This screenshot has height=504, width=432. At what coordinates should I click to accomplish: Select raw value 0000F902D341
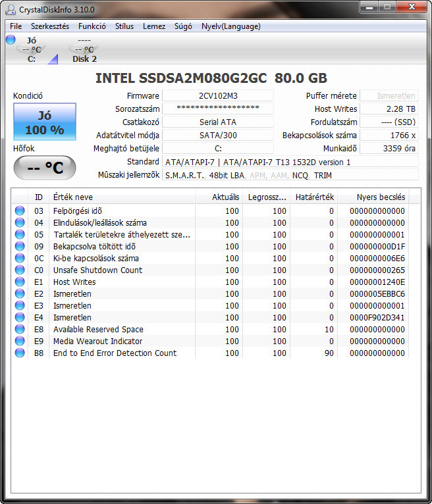(x=377, y=318)
